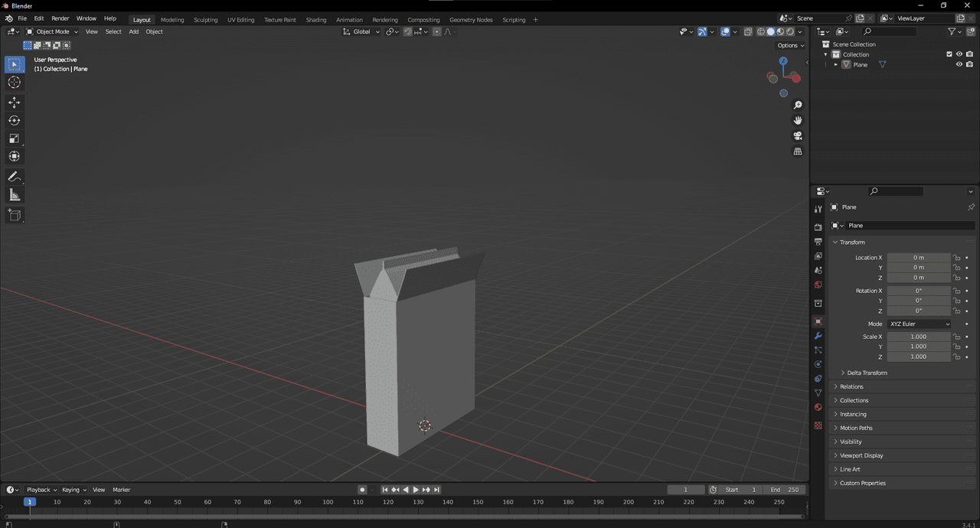
Task: Select the Rotate tool
Action: (15, 120)
